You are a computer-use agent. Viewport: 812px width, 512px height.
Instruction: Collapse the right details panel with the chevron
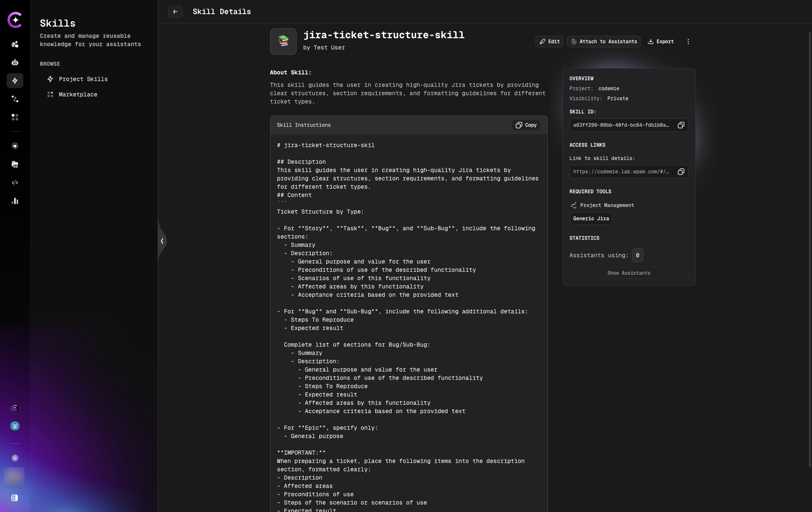point(162,241)
